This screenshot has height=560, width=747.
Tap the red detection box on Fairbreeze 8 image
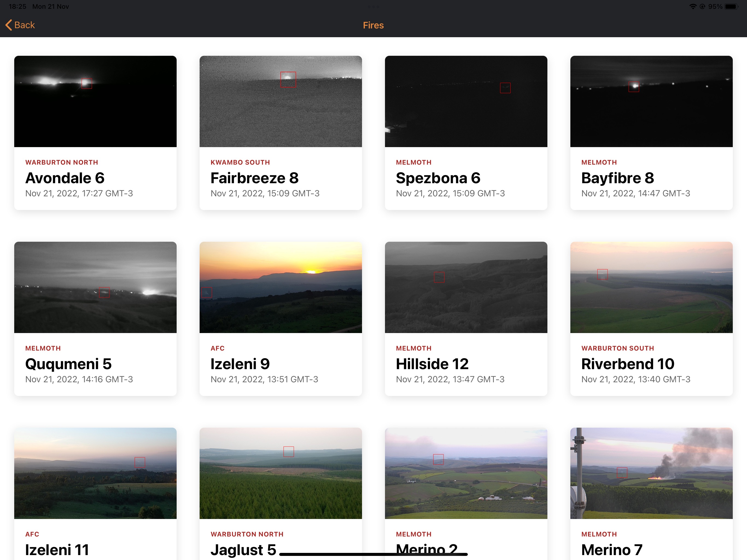point(288,80)
